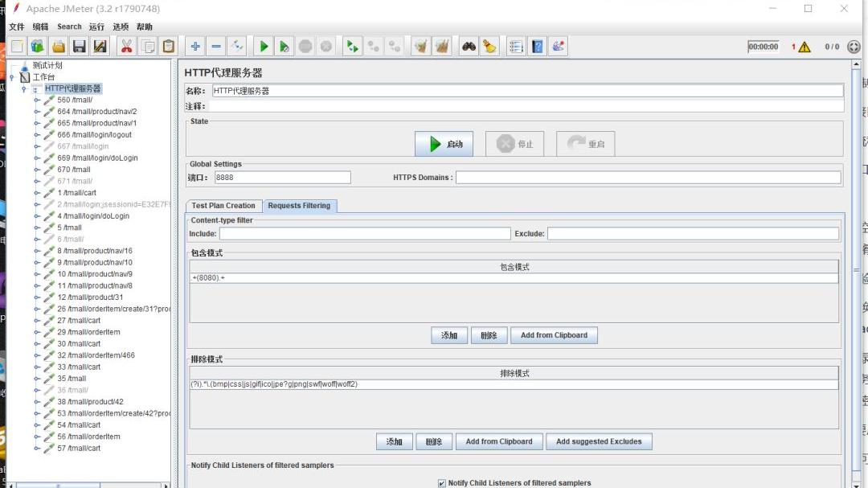868x488 pixels.
Task: Toggle expander of 1 /tmall/cart
Action: (x=36, y=193)
